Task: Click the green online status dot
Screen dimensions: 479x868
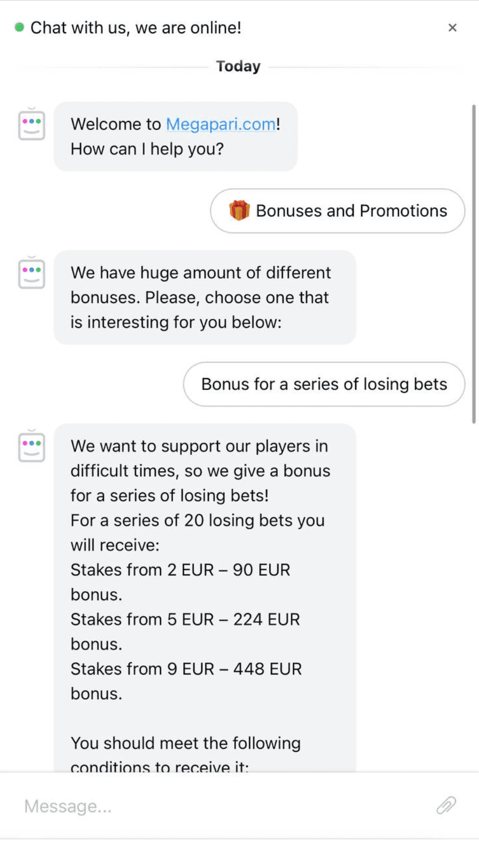Action: point(19,27)
